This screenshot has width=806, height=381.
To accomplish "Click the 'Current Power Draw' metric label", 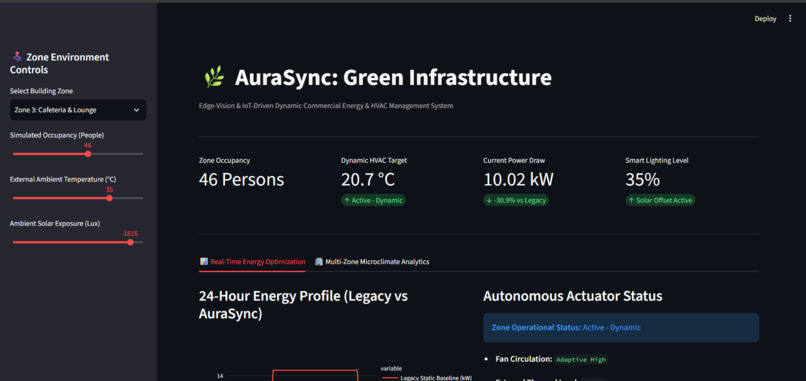I will coord(514,160).
